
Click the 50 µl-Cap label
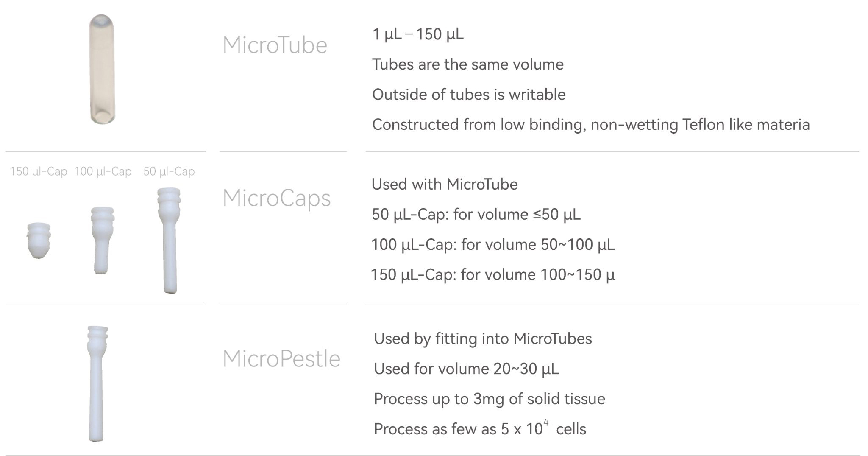(x=169, y=171)
